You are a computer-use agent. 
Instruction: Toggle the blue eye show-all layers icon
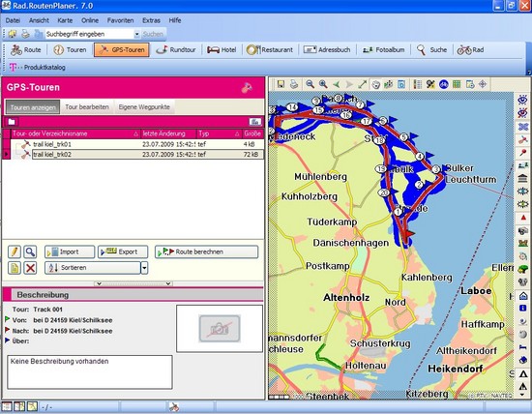(523, 100)
